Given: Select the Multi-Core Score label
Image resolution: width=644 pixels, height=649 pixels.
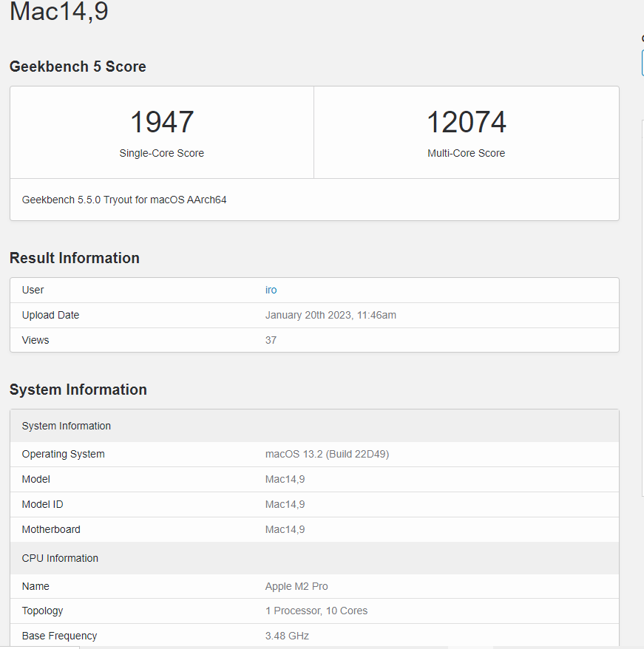Looking at the screenshot, I should [x=467, y=153].
